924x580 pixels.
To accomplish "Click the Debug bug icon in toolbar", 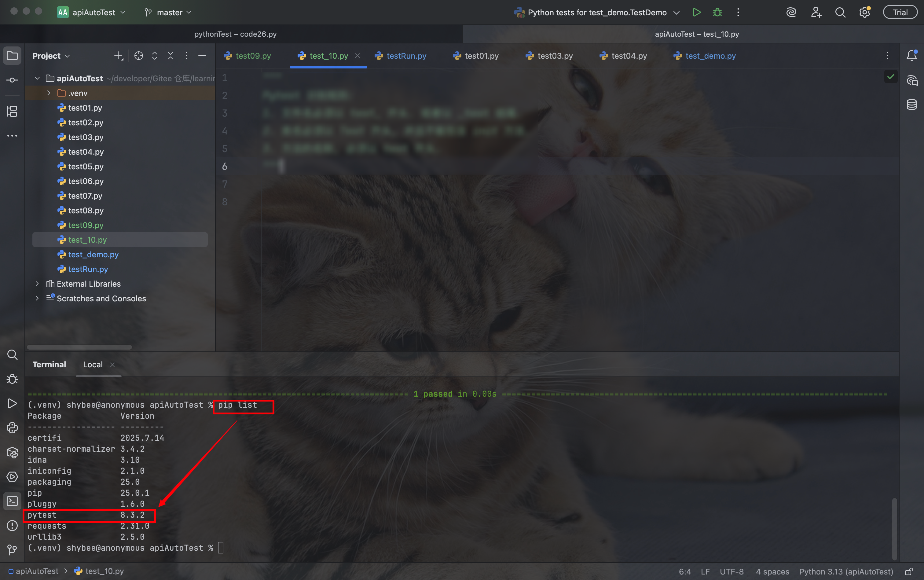I will [x=717, y=12].
